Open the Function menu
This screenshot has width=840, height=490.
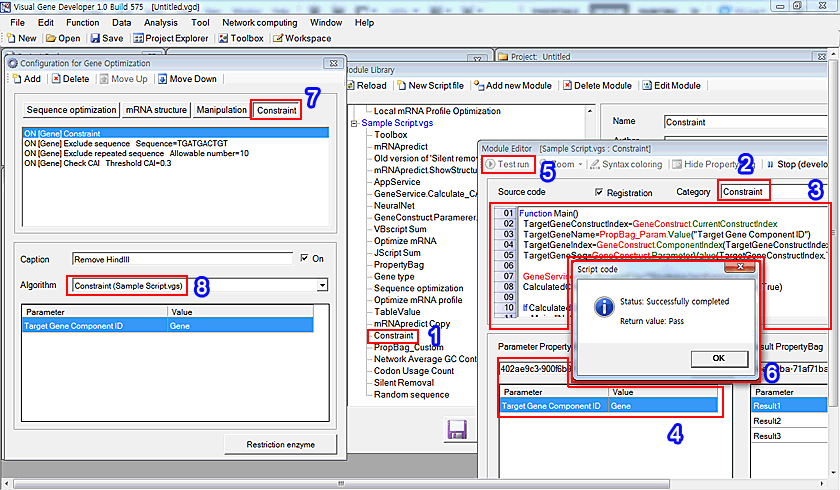tap(82, 22)
